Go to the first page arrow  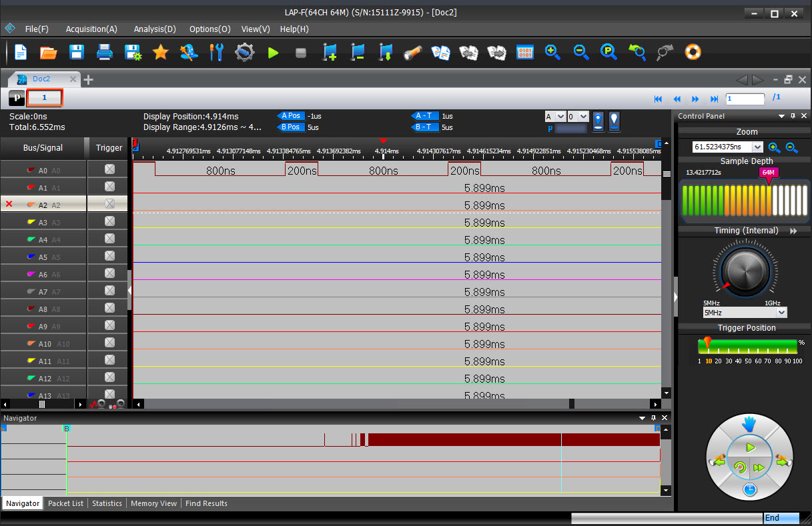tap(658, 99)
